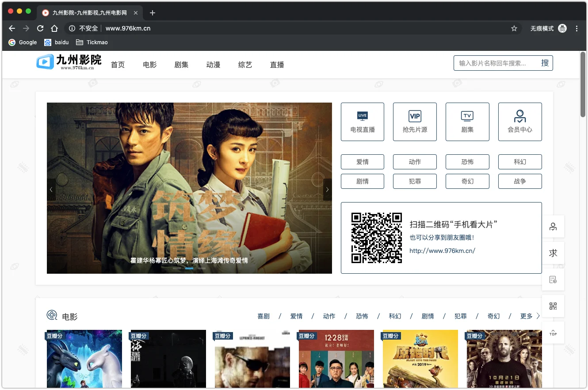Open 电影 in the navigation bar
The width and height of the screenshot is (588, 390).
point(150,65)
